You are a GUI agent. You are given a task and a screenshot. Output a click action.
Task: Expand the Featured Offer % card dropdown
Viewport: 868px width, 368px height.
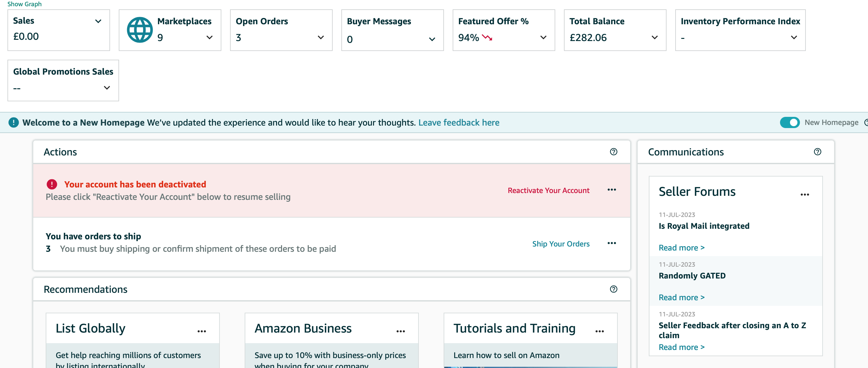coord(543,37)
